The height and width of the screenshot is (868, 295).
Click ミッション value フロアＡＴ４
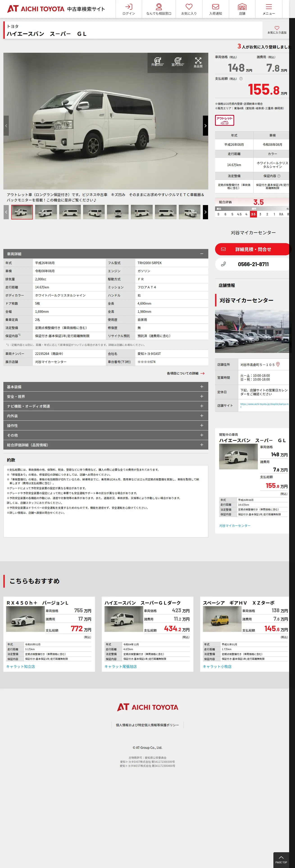tap(147, 288)
